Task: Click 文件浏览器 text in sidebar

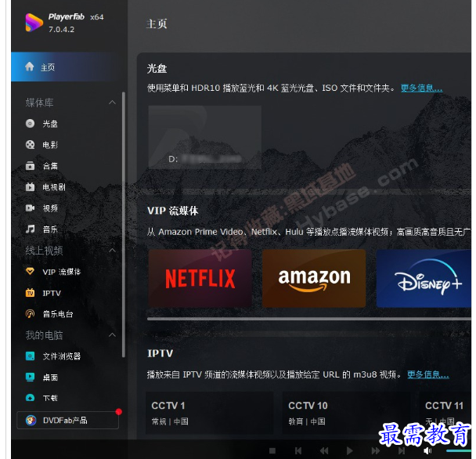Action: (62, 356)
